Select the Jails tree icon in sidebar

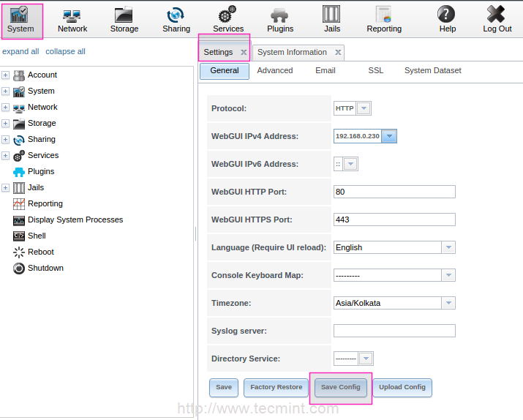pyautogui.click(x=19, y=188)
